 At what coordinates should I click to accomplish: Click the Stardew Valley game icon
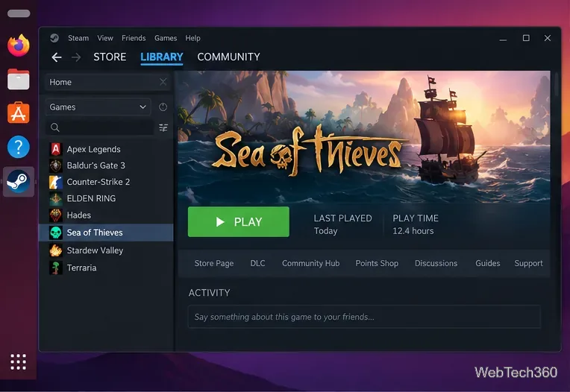point(56,250)
